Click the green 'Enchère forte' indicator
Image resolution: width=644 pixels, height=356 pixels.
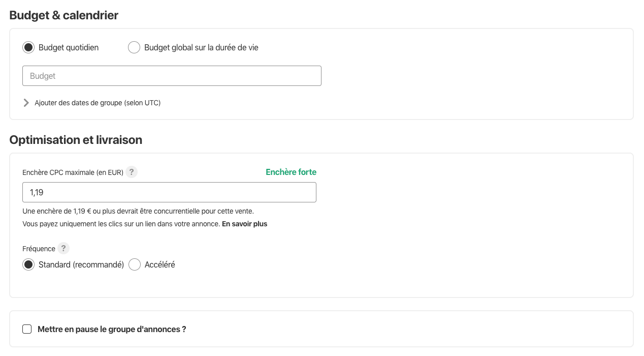tap(291, 172)
